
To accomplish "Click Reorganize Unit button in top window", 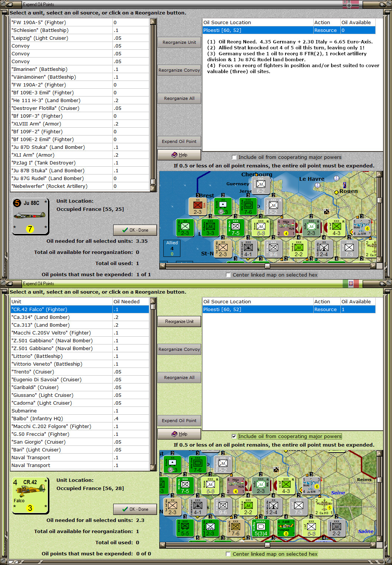I will pyautogui.click(x=179, y=42).
